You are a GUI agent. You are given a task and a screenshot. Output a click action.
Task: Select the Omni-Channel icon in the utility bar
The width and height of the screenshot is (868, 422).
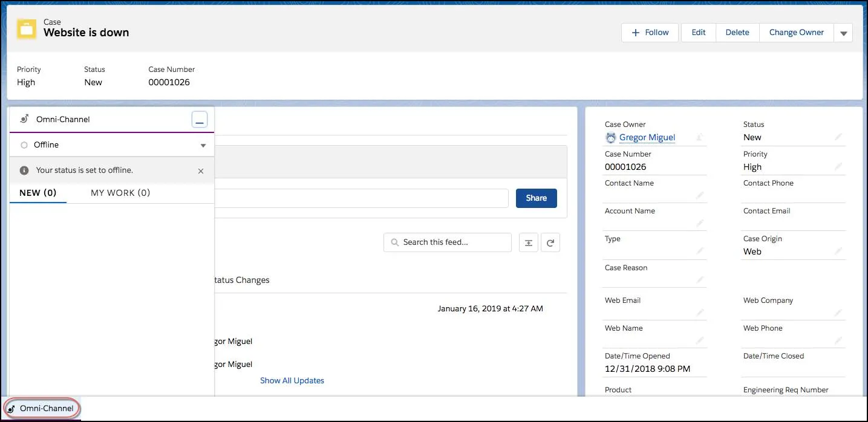[x=11, y=408]
